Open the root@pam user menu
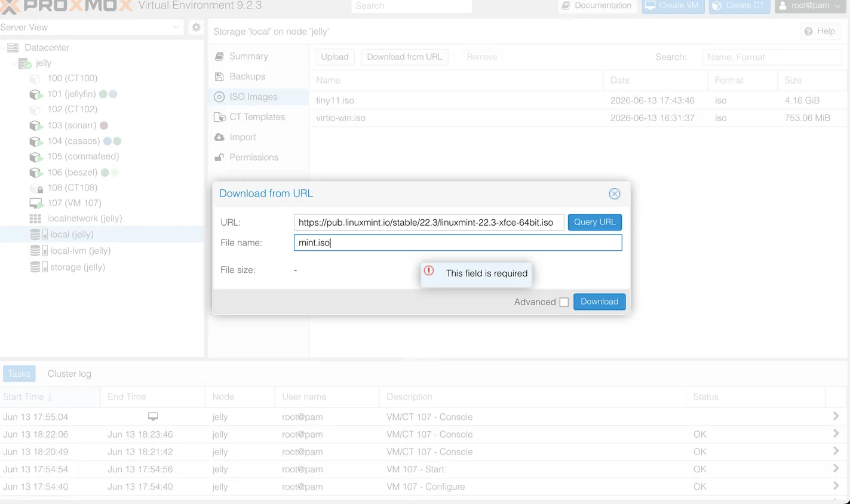The height and width of the screenshot is (504, 850). click(x=811, y=5)
